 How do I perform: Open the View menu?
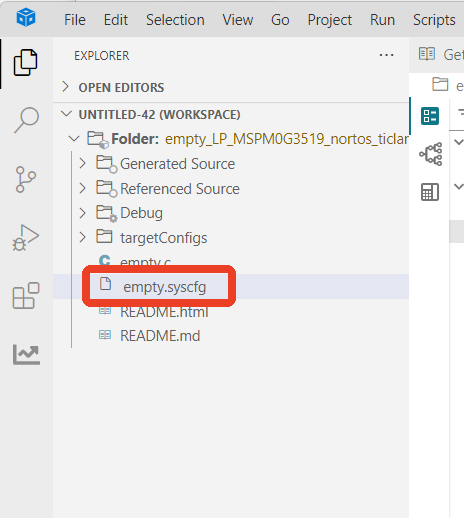tap(238, 20)
